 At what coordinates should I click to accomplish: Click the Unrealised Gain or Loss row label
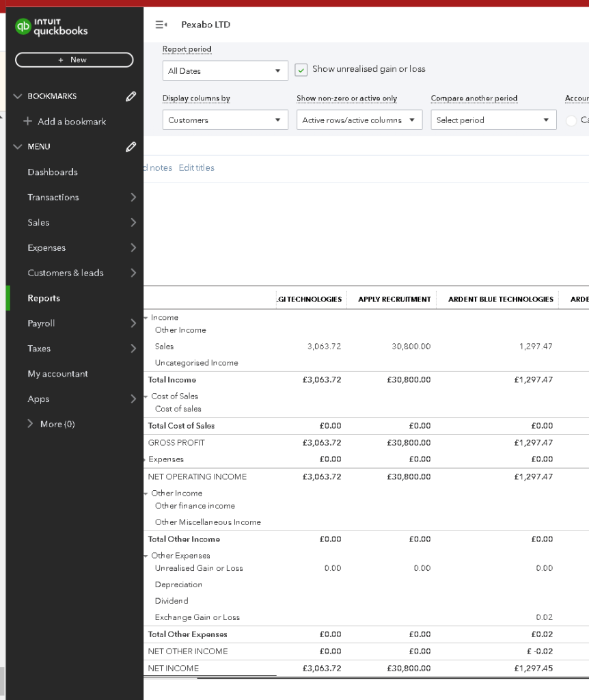pos(199,568)
